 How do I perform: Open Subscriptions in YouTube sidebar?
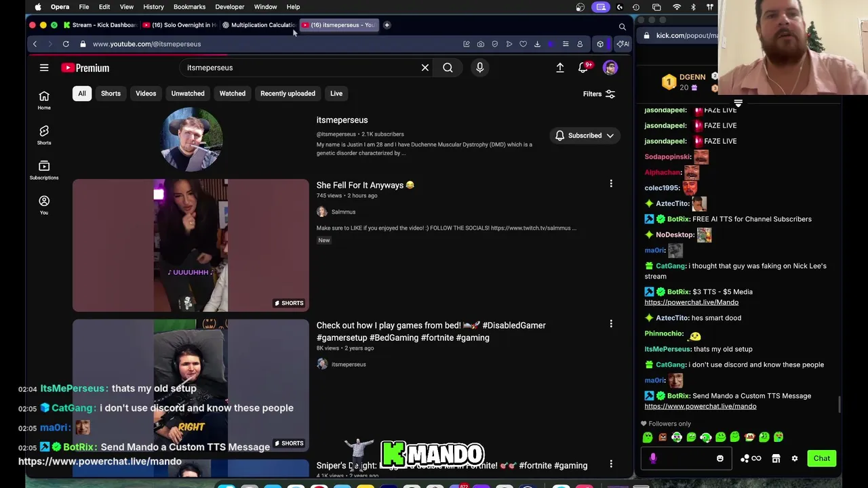[44, 170]
